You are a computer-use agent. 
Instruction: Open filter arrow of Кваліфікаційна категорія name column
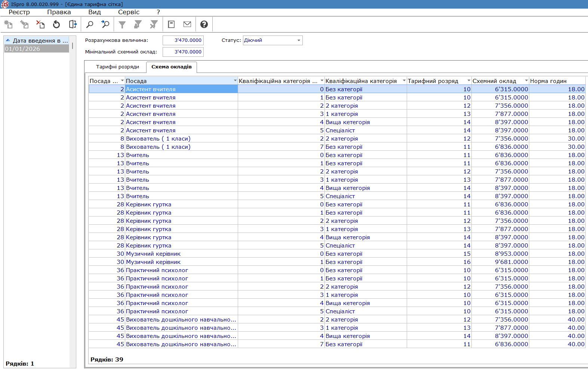pos(404,81)
